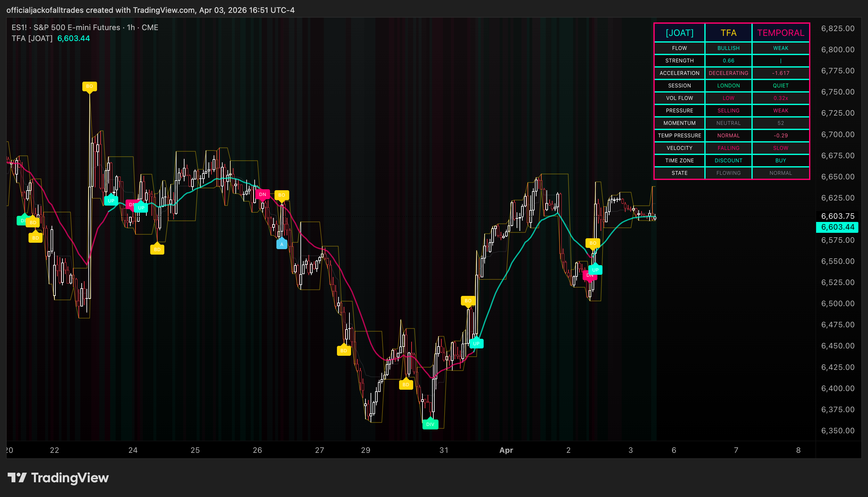This screenshot has height=497, width=868.
Task: Click the cyan 6,603.44 indicator value in the legend
Action: (x=73, y=38)
